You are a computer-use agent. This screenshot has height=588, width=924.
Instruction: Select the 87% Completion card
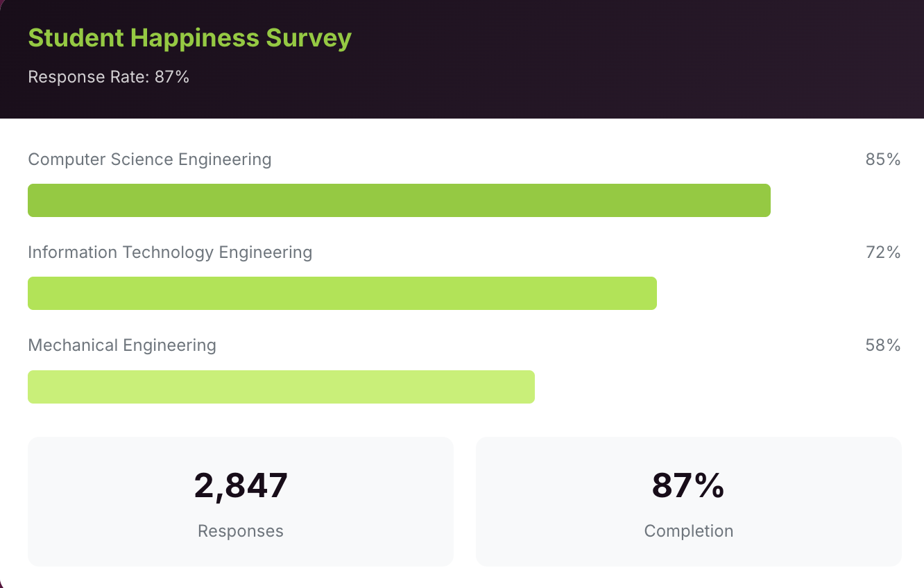688,501
